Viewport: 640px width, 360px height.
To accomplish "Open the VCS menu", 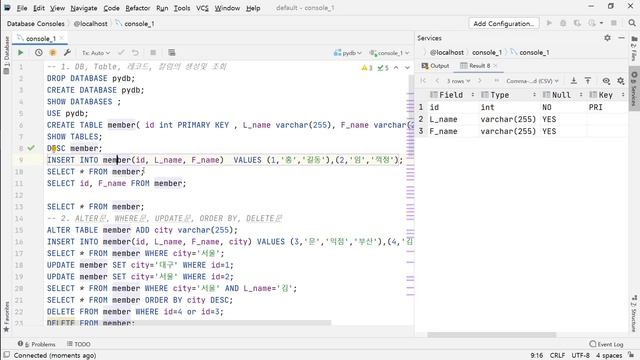I will point(202,8).
